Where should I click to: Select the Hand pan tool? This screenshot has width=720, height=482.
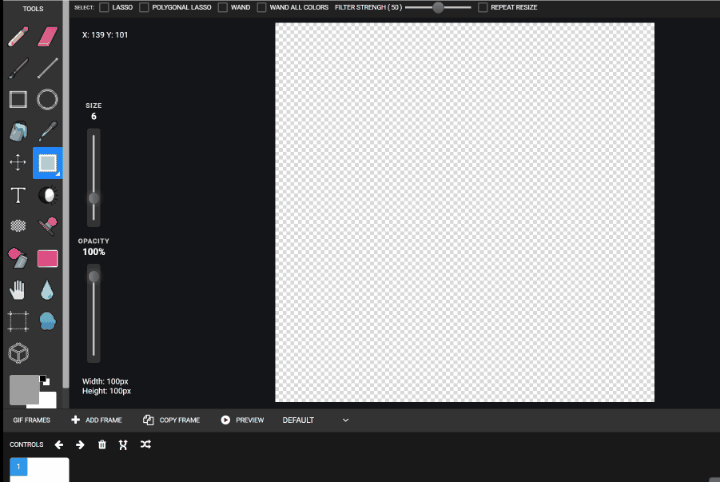[x=17, y=290]
